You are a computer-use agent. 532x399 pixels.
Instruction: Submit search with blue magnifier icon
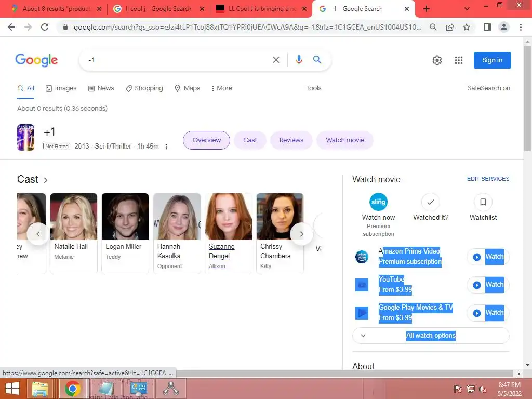pos(317,60)
